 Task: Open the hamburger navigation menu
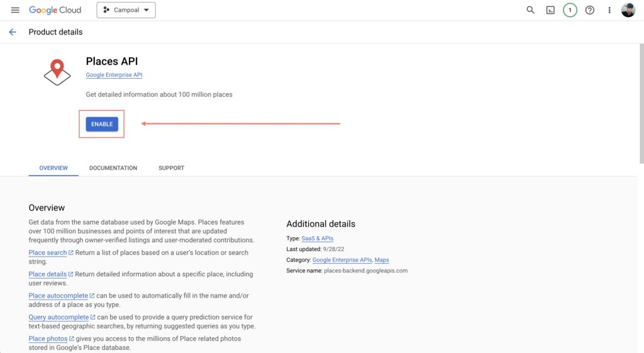[x=15, y=10]
